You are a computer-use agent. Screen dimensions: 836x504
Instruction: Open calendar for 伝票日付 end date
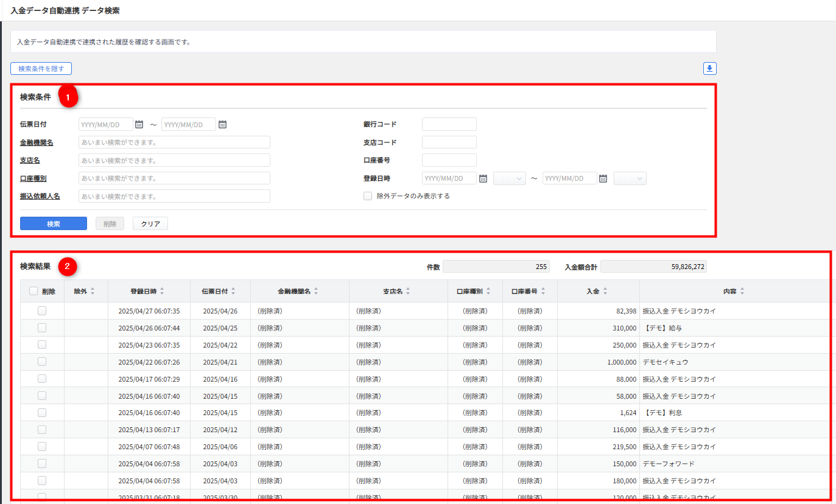click(x=222, y=124)
